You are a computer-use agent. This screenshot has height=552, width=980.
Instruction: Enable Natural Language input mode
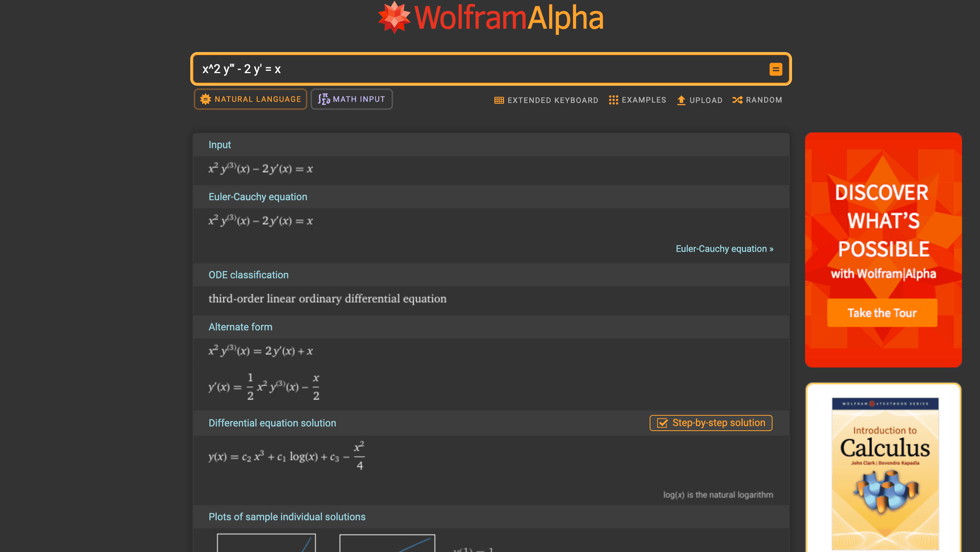(250, 99)
